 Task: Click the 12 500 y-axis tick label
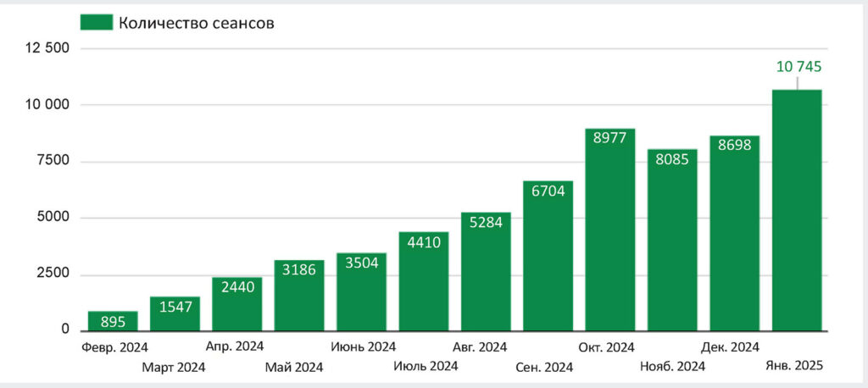click(x=47, y=48)
